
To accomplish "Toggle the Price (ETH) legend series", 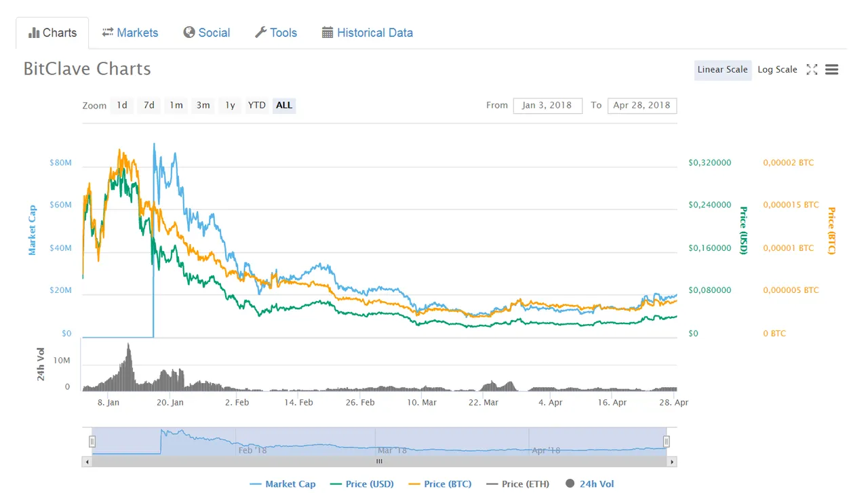I will pos(517,484).
